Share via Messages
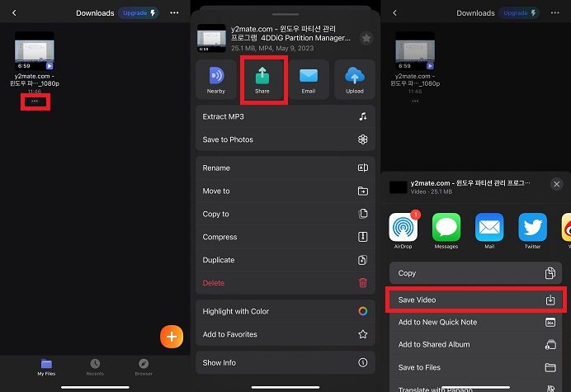Screen dimensions: 571x392 click(x=446, y=230)
